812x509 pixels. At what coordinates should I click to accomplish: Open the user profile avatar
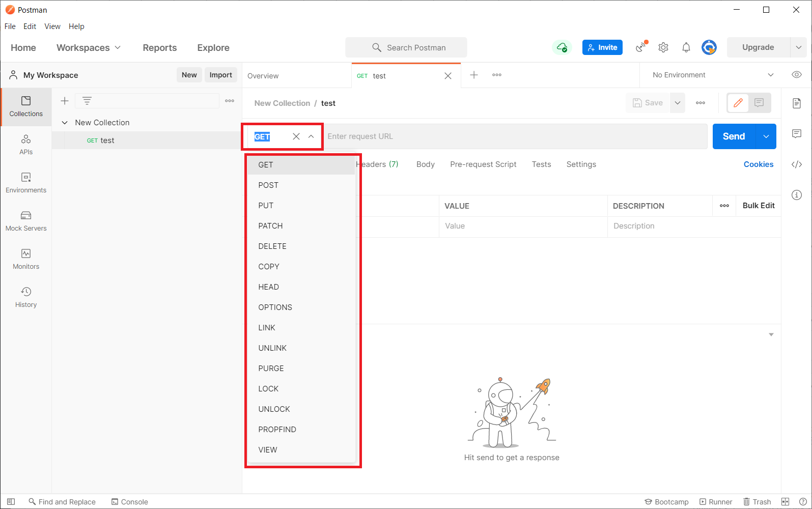point(709,47)
